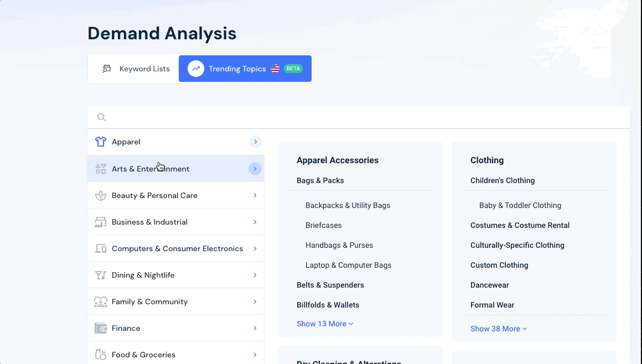Viewport: 642px width, 364px height.
Task: Select Computers & Consumer Electronics row
Action: (x=175, y=248)
